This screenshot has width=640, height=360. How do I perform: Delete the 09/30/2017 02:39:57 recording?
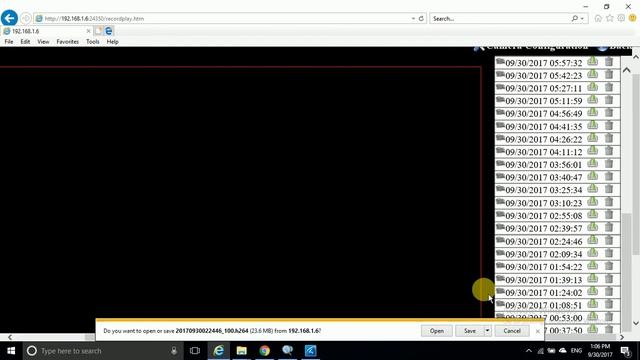click(x=609, y=227)
